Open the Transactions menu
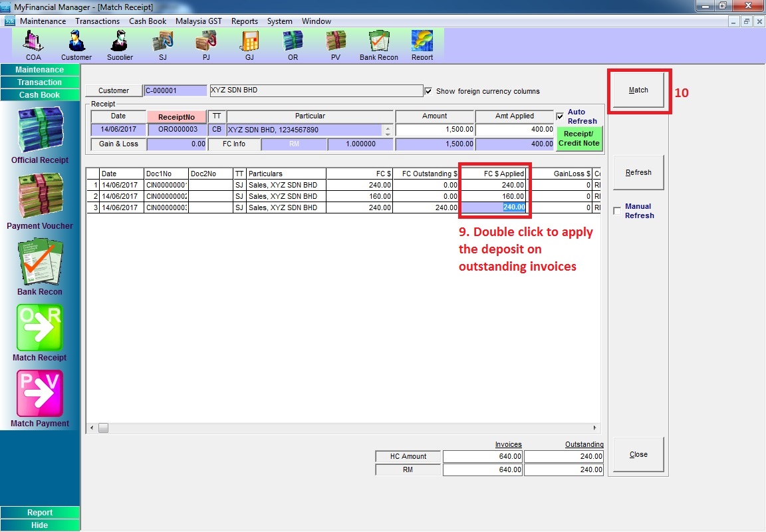 tap(97, 21)
